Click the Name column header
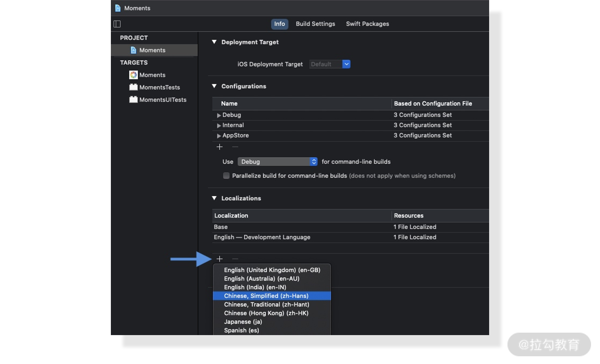 302,103
